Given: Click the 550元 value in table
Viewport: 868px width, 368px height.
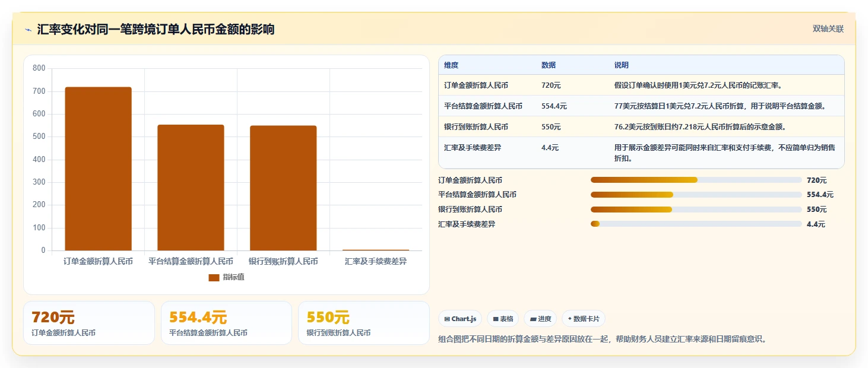Looking at the screenshot, I should [551, 127].
